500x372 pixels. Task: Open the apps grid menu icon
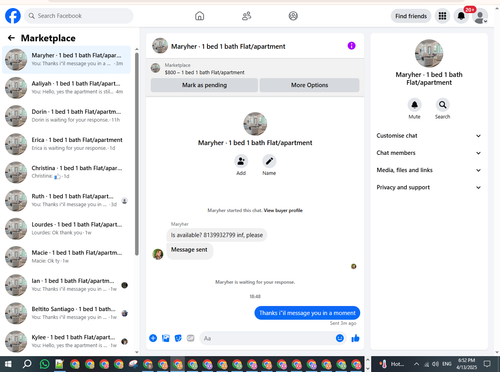[x=442, y=16]
